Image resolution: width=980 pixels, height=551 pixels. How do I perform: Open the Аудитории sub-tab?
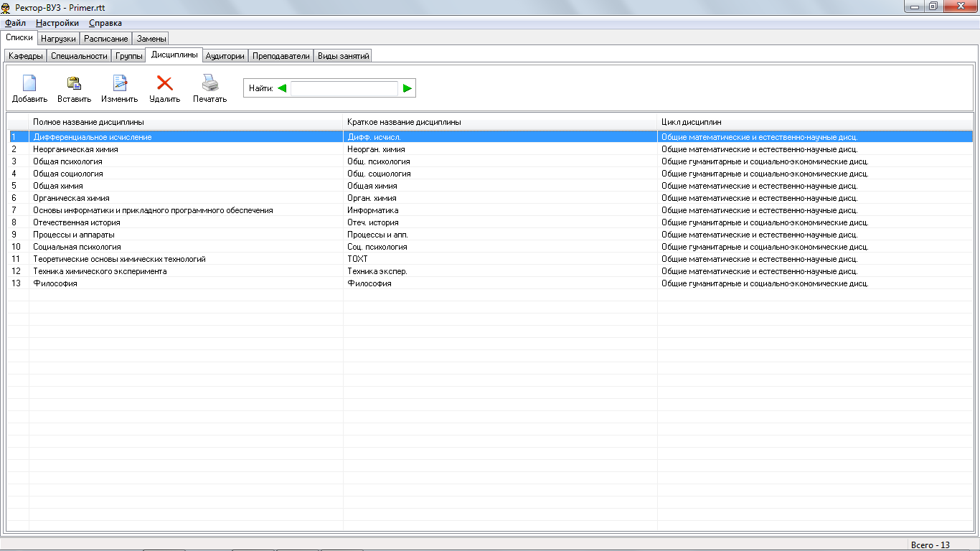coord(225,56)
